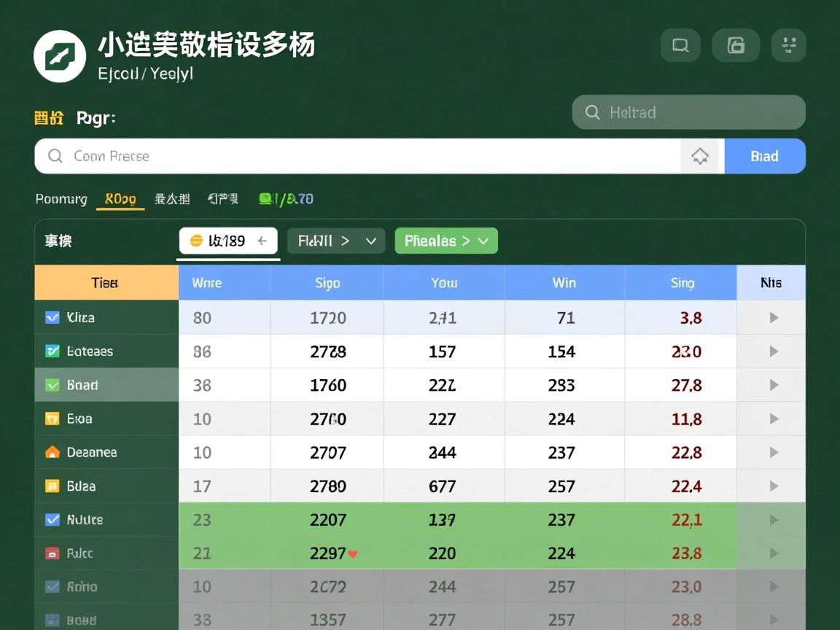
Task: Click the circular app logo beside the title
Action: (x=60, y=55)
